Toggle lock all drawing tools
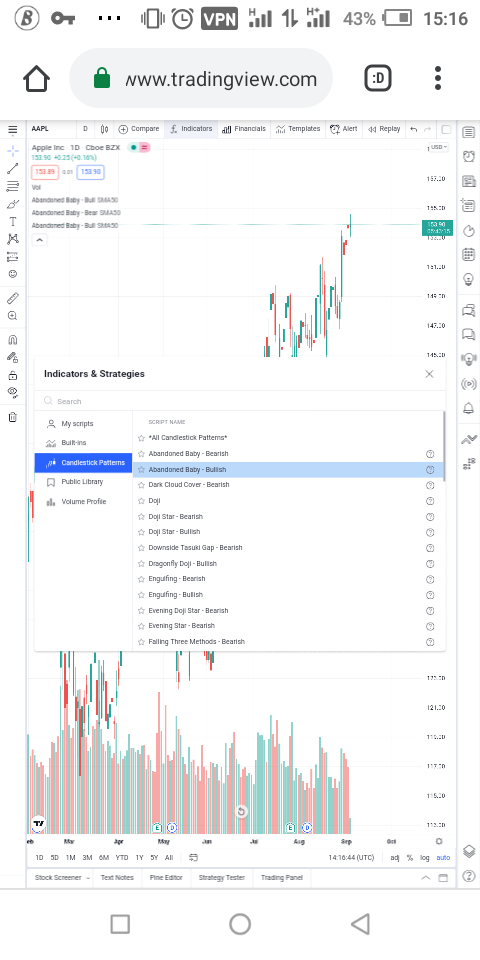This screenshot has height=960, width=480. [12, 375]
